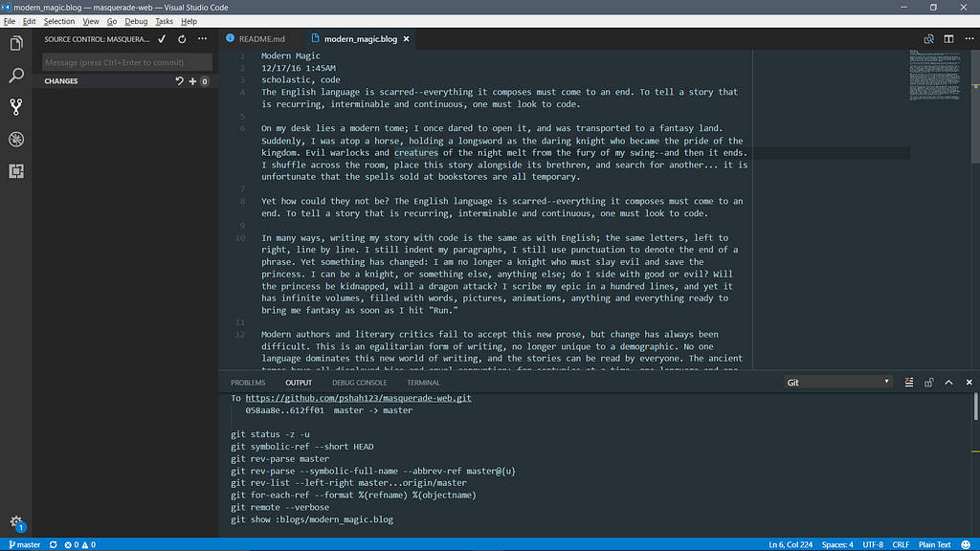Open the View menu

coord(91,21)
